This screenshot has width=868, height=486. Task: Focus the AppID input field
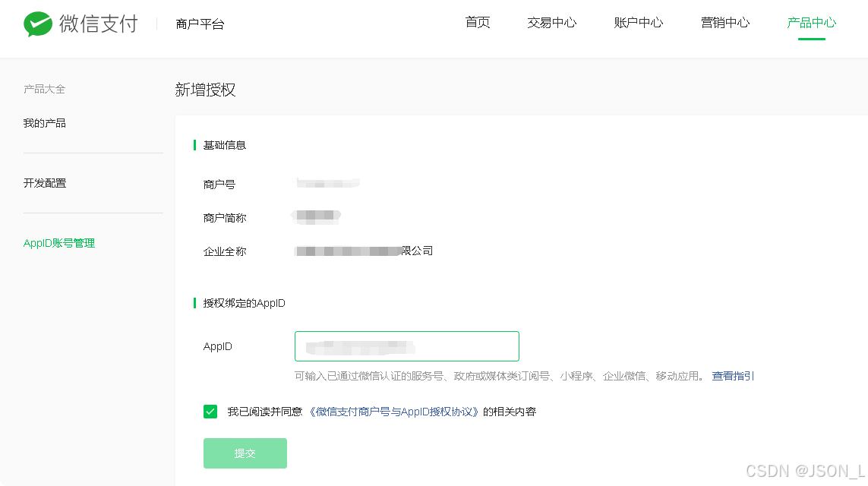(407, 346)
